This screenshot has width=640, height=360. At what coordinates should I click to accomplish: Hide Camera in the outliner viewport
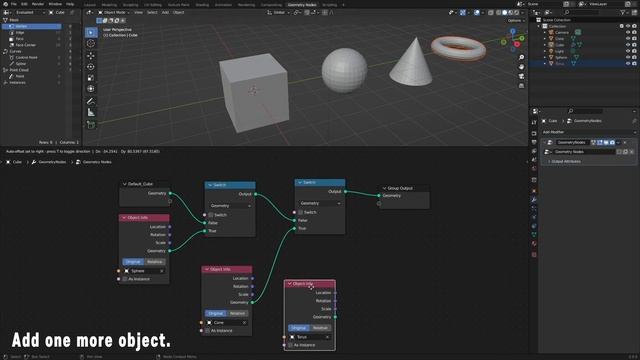point(628,32)
